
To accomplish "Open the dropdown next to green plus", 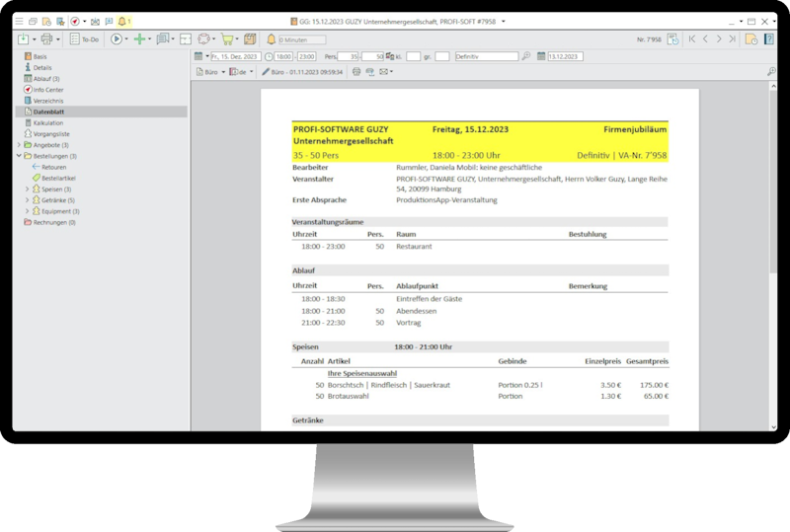I will point(149,39).
